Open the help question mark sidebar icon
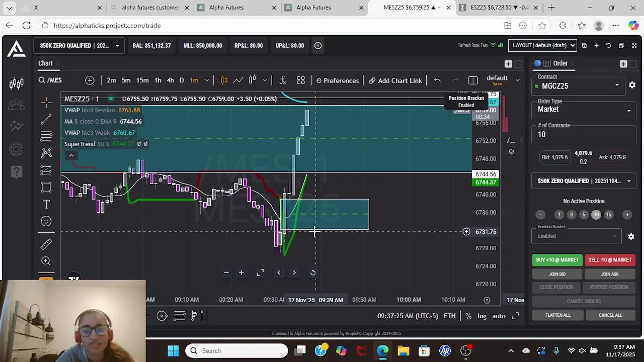Image resolution: width=644 pixels, height=362 pixels. pos(16,172)
